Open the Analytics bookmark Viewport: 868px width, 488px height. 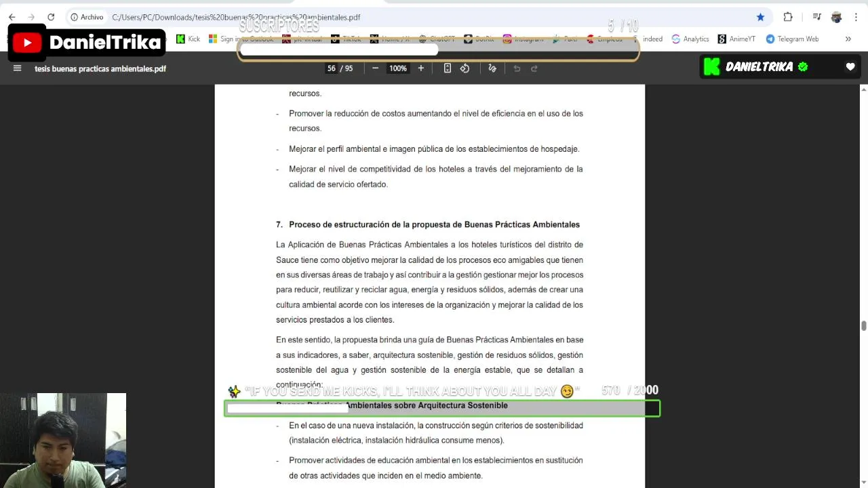690,39
